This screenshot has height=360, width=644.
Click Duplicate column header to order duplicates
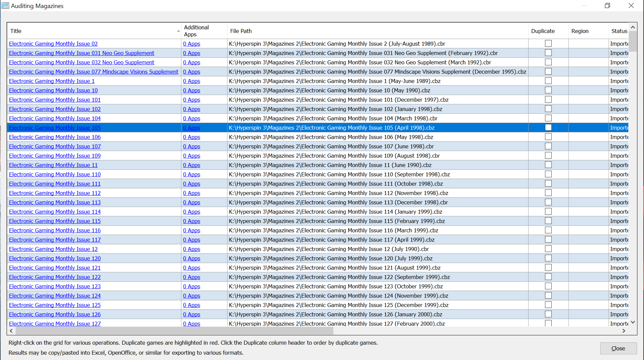[548, 31]
